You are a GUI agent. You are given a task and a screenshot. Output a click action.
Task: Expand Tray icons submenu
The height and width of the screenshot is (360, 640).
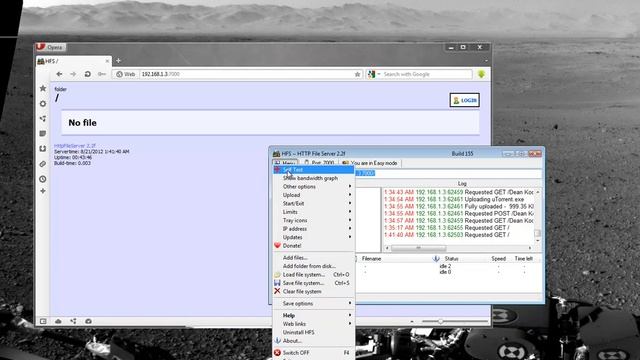click(313, 220)
